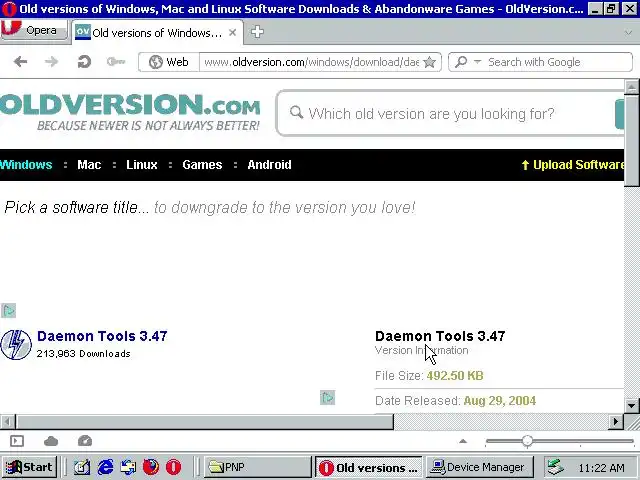Screen dimensions: 640x480
Task: Open the Windows category
Action: [x=26, y=165]
